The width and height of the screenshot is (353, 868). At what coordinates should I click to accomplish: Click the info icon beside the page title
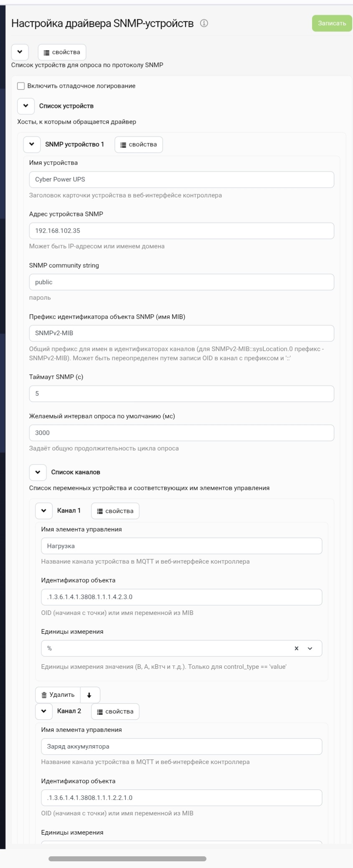[x=204, y=23]
